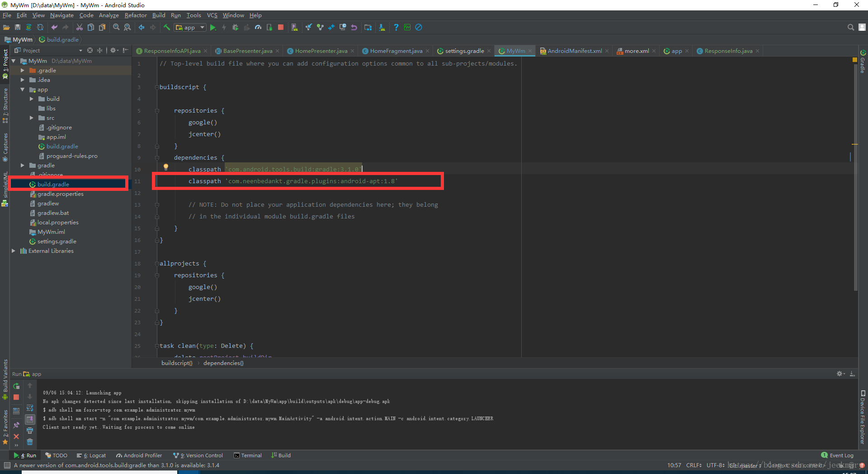Open the 6: Logcat tool window
This screenshot has height=474, width=868.
tap(91, 455)
